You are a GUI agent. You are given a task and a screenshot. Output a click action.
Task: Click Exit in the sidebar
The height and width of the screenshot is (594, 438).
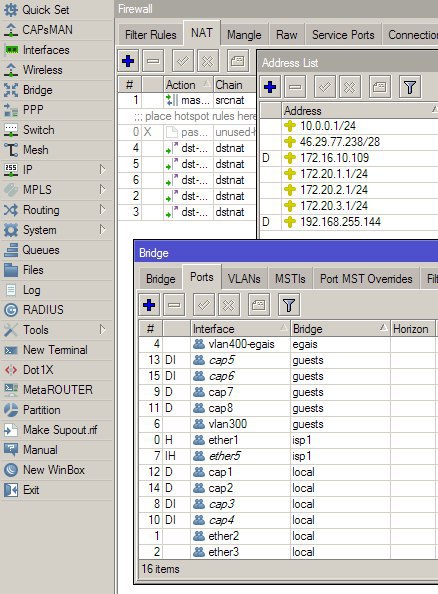[57, 490]
